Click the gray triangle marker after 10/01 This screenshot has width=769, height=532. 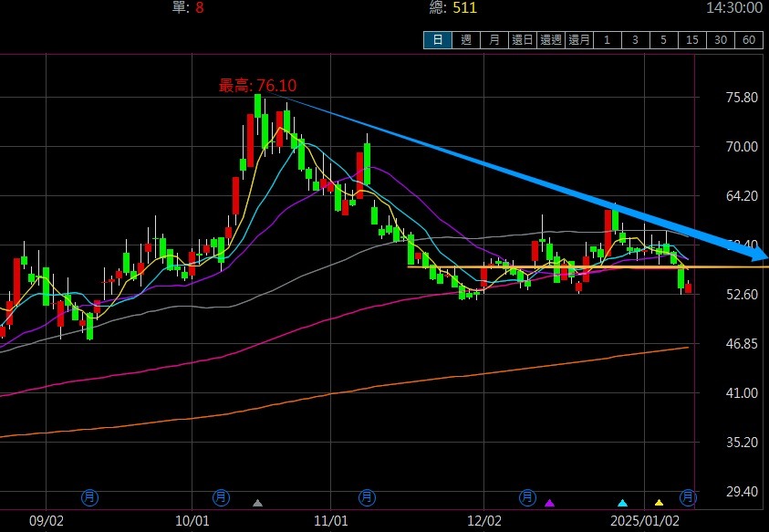pyautogui.click(x=258, y=503)
